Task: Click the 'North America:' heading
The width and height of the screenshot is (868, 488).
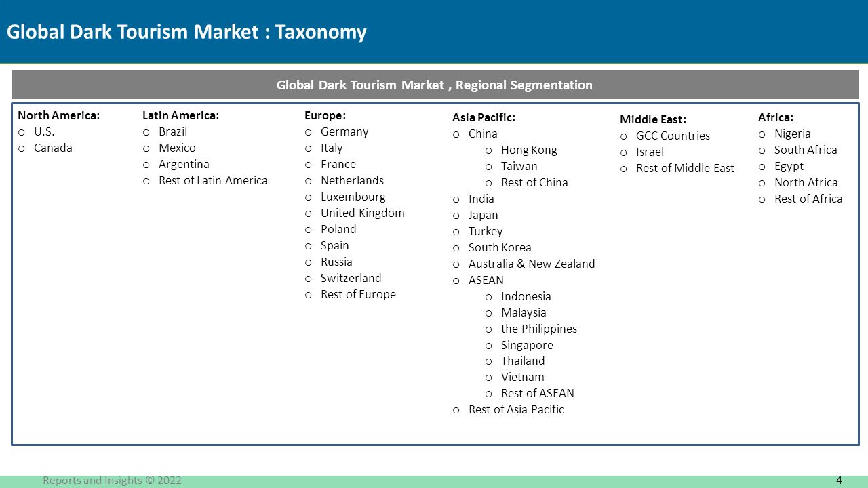Action: 59,115
